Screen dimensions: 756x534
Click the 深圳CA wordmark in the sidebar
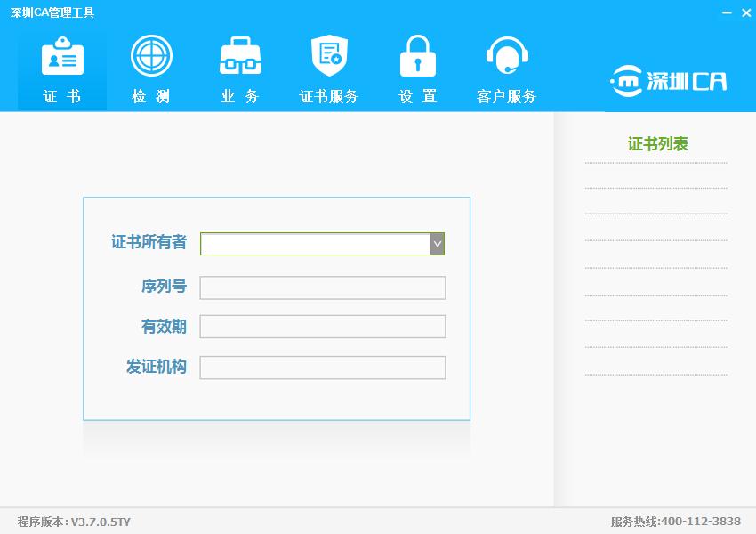point(685,80)
